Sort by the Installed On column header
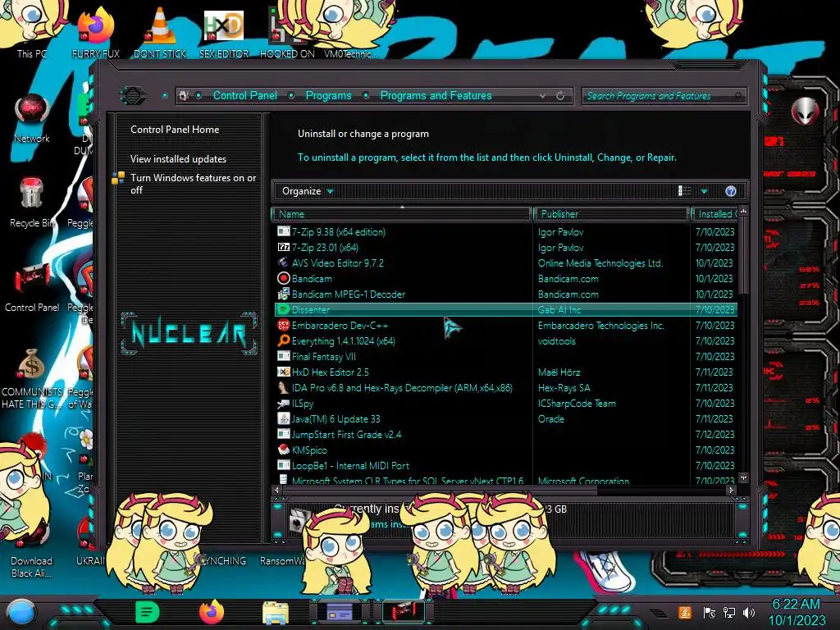 pos(715,214)
